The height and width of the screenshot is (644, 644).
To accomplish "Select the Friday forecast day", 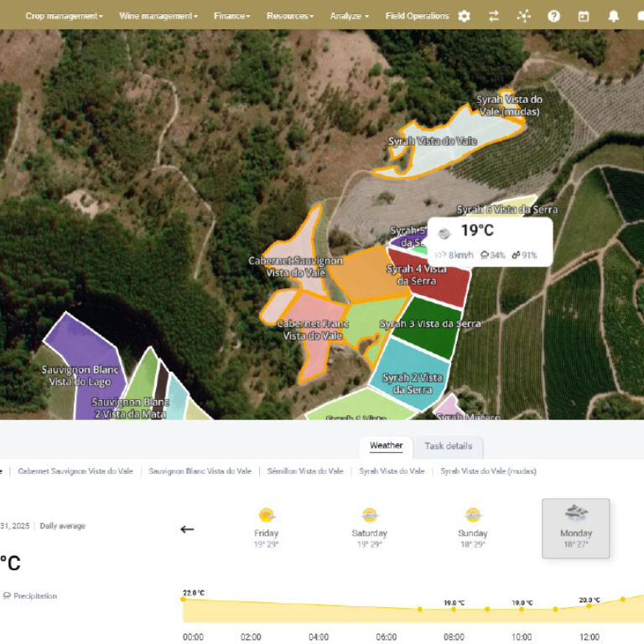I will (x=266, y=528).
